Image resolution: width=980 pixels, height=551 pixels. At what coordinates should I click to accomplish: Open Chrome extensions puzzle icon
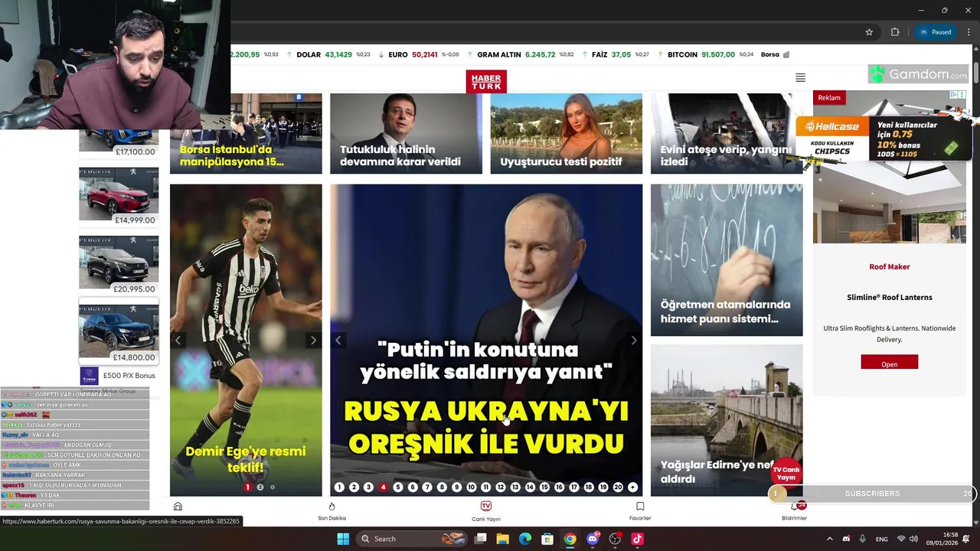[895, 32]
